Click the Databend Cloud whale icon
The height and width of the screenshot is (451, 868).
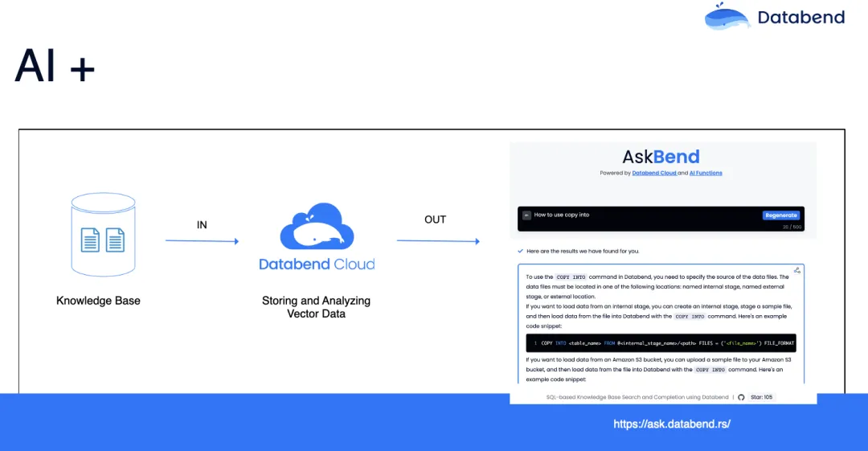(x=317, y=226)
